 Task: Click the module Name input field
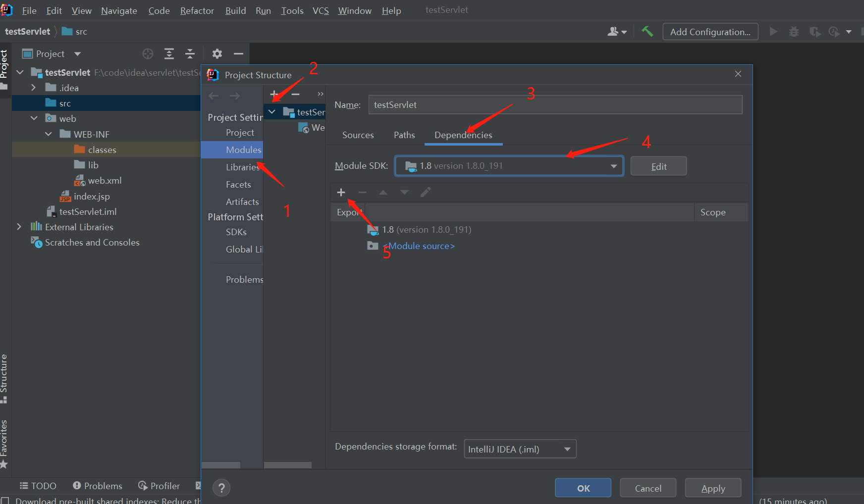point(555,105)
